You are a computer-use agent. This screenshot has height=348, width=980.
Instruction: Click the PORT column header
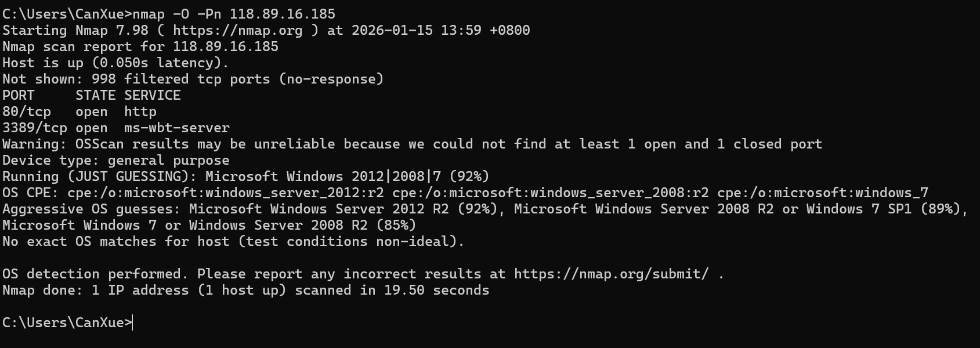[18, 95]
